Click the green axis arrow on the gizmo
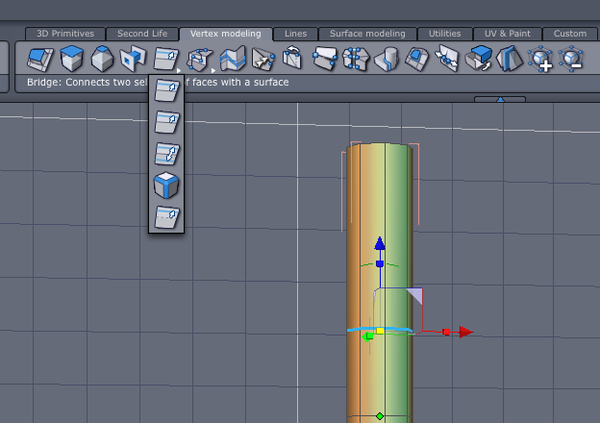 point(367,337)
